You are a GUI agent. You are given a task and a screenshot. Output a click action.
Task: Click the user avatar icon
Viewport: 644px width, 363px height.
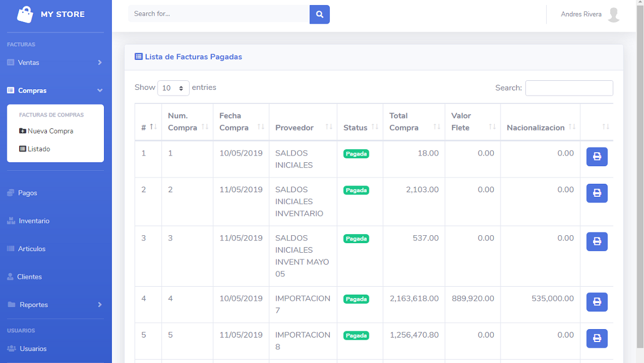coord(613,15)
